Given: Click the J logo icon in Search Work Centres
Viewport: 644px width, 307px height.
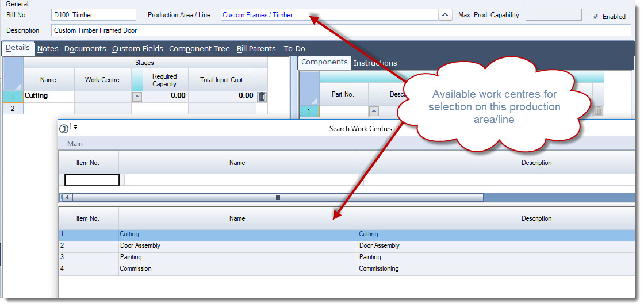Looking at the screenshot, I should point(64,129).
